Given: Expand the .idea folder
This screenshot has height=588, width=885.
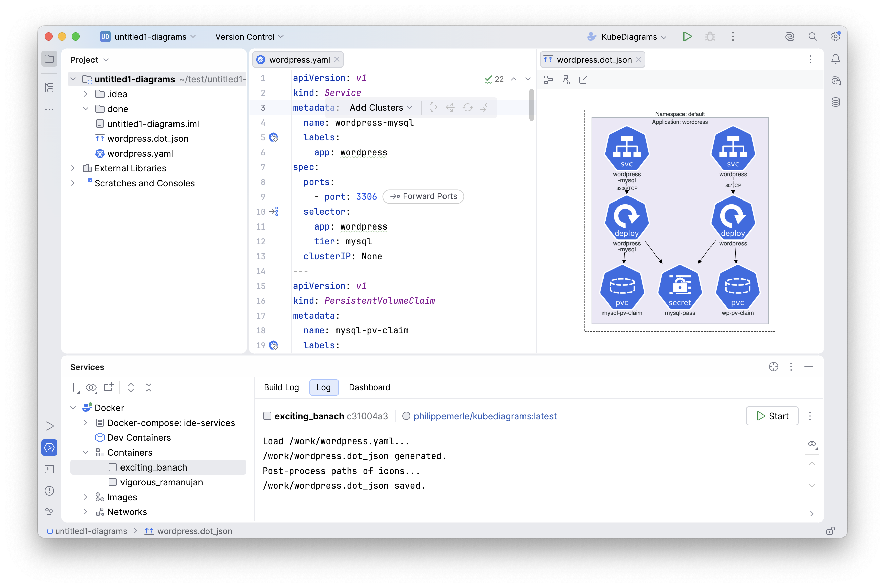Looking at the screenshot, I should [85, 94].
